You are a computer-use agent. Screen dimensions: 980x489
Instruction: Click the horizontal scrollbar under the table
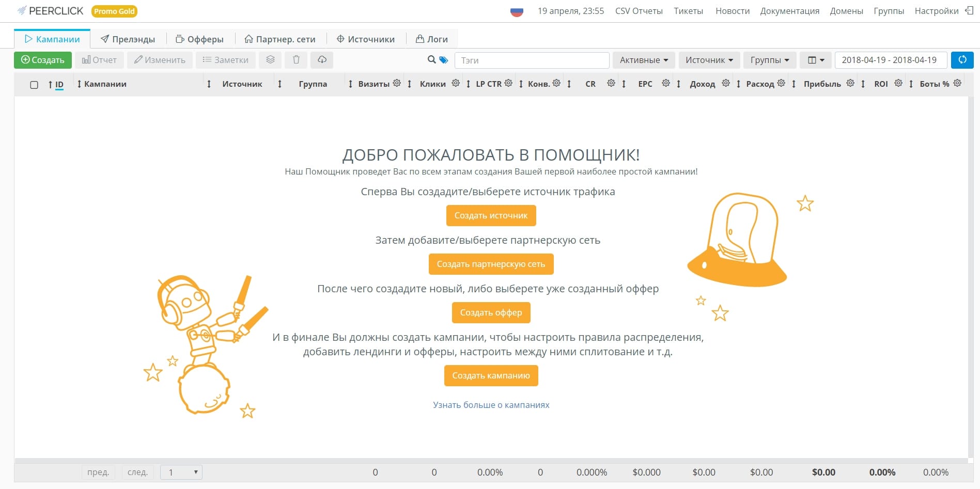click(491, 460)
